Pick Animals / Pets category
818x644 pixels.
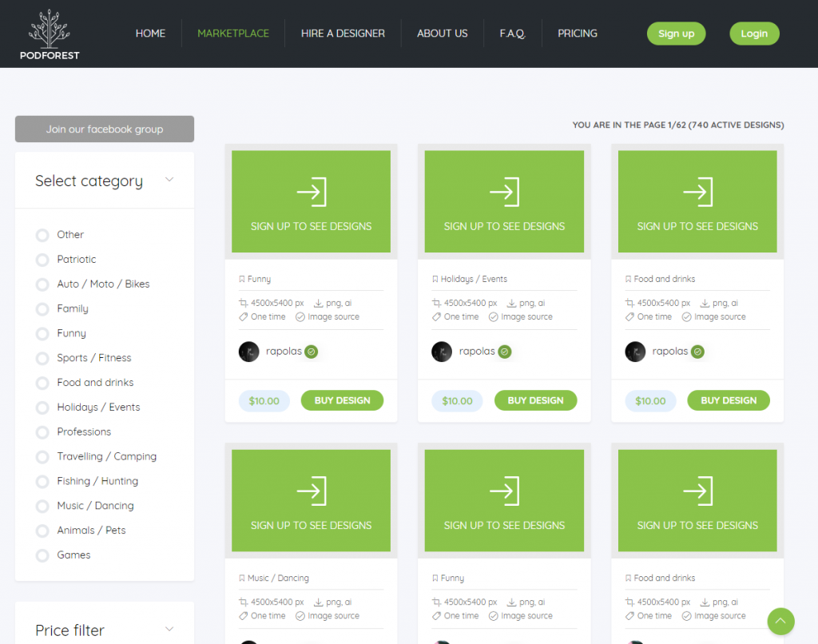[42, 531]
